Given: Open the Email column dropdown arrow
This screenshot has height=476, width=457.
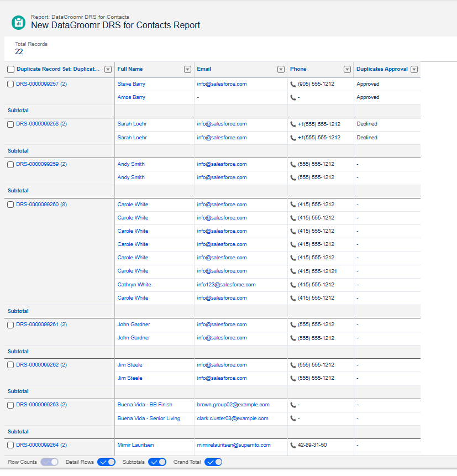Looking at the screenshot, I should pyautogui.click(x=281, y=69).
